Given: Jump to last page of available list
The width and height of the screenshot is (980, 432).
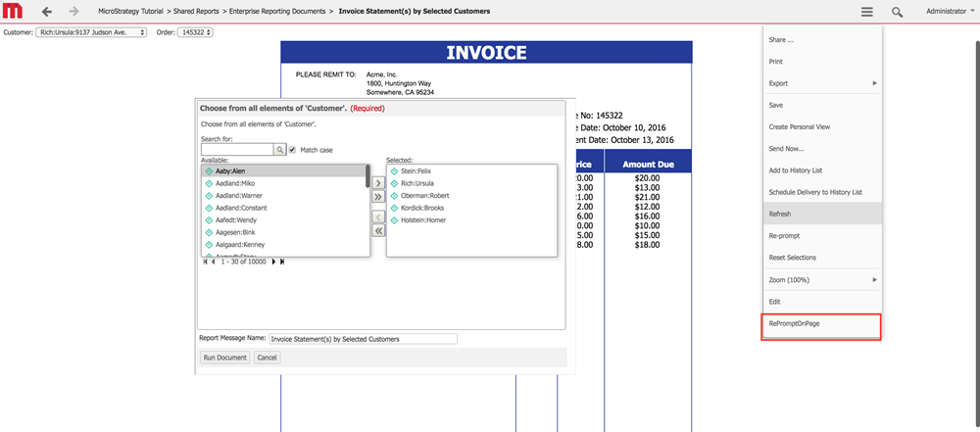Looking at the screenshot, I should coord(282,262).
